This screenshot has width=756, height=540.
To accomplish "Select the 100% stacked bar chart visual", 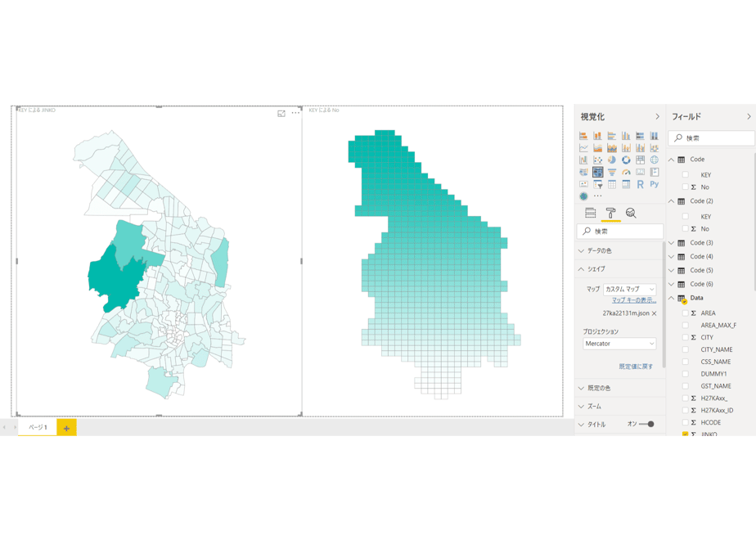I will click(x=641, y=136).
